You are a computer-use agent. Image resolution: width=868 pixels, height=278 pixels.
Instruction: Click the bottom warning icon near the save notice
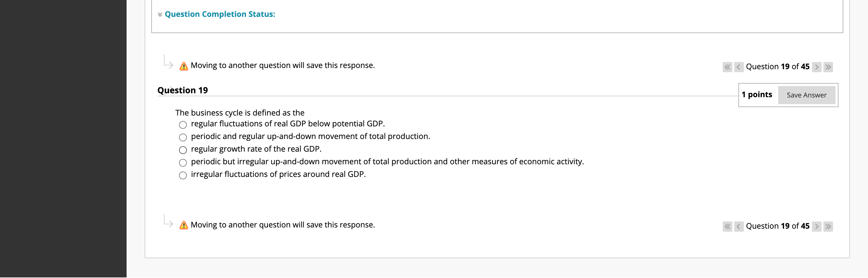pos(183,224)
